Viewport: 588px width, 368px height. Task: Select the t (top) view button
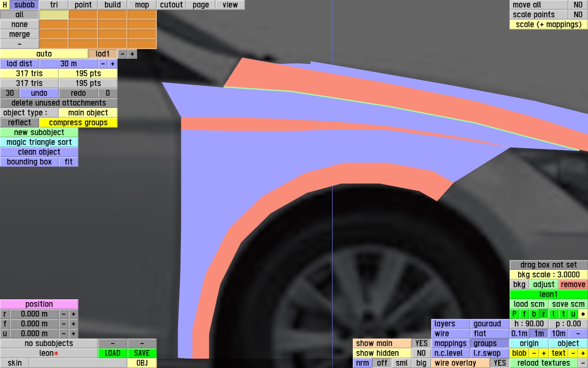(563, 314)
